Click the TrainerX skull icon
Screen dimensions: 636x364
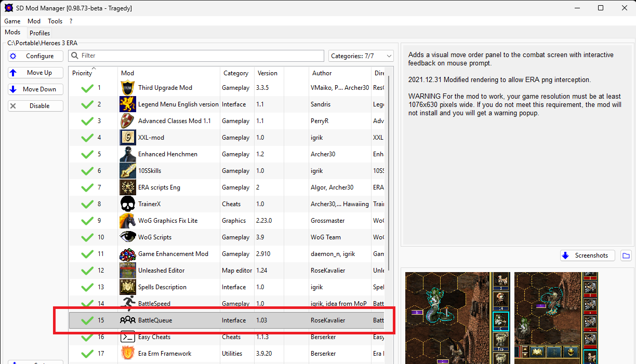tap(128, 204)
